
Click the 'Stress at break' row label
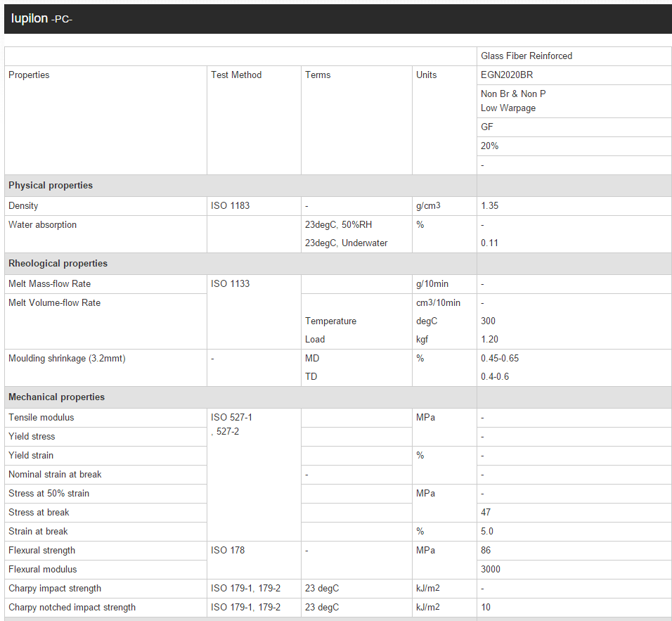(x=39, y=512)
